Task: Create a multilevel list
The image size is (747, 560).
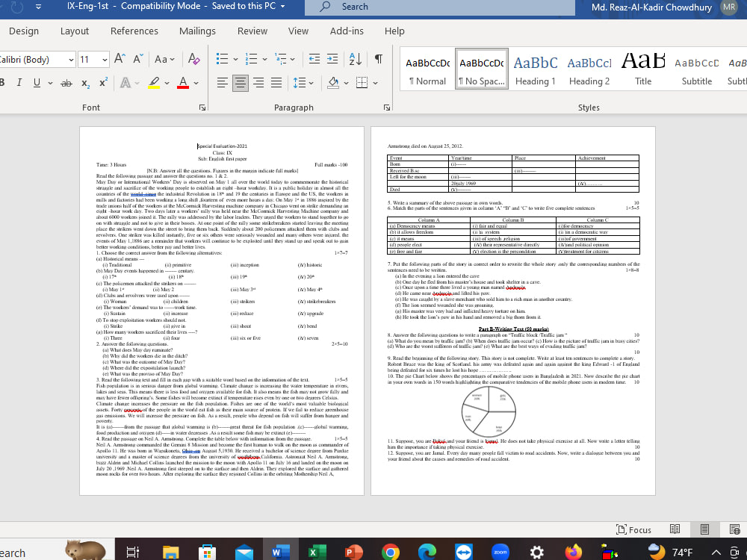Action: [x=281, y=59]
